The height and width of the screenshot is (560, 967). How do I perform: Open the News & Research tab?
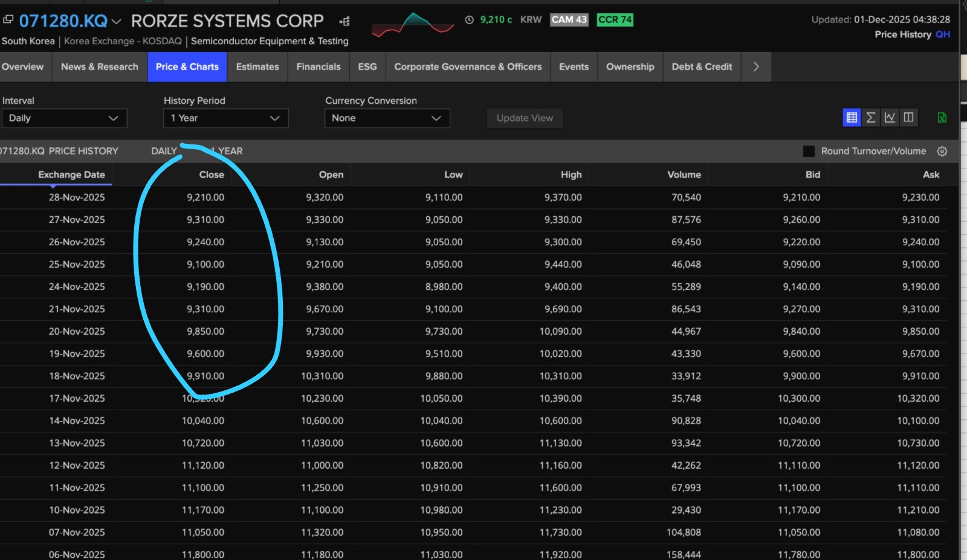tap(100, 66)
